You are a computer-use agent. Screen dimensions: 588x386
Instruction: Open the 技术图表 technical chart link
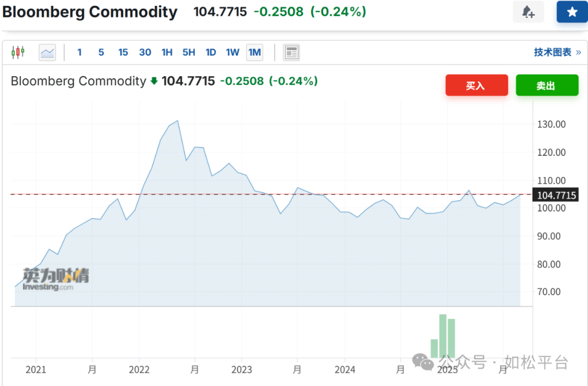tap(557, 52)
